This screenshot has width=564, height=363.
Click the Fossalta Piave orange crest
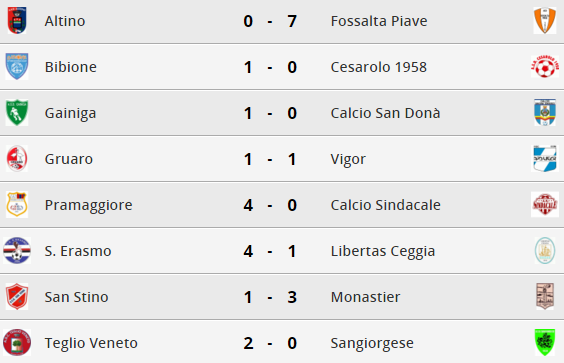545,21
